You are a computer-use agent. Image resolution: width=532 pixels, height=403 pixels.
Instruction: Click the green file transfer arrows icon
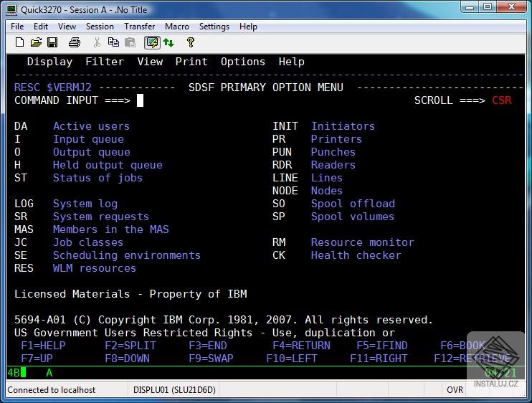pos(168,43)
